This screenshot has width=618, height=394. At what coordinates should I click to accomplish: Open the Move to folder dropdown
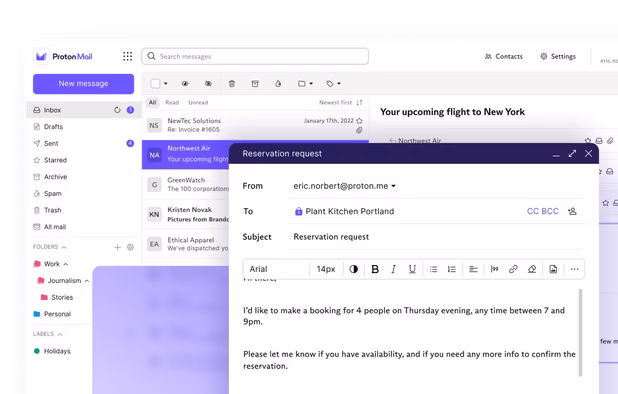tap(305, 84)
